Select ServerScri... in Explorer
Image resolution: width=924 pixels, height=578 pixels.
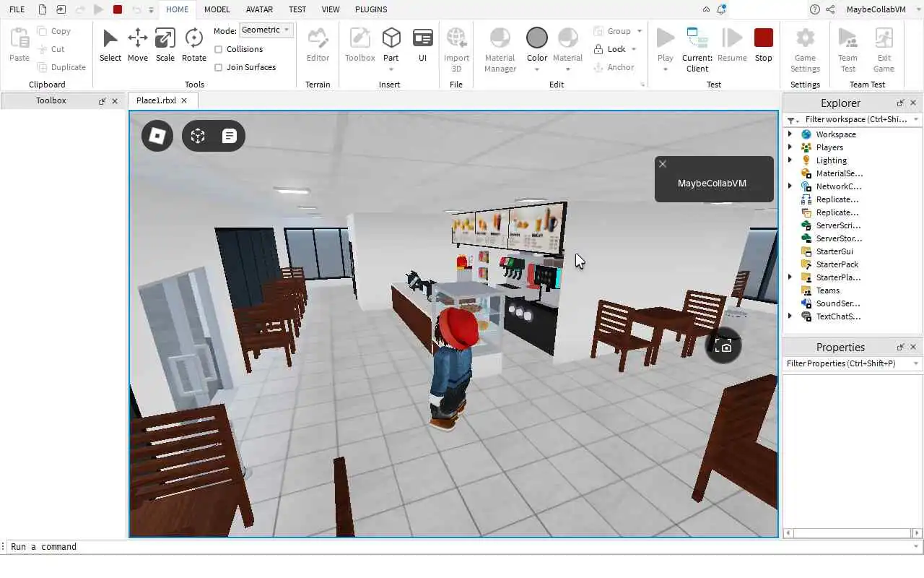click(x=838, y=225)
